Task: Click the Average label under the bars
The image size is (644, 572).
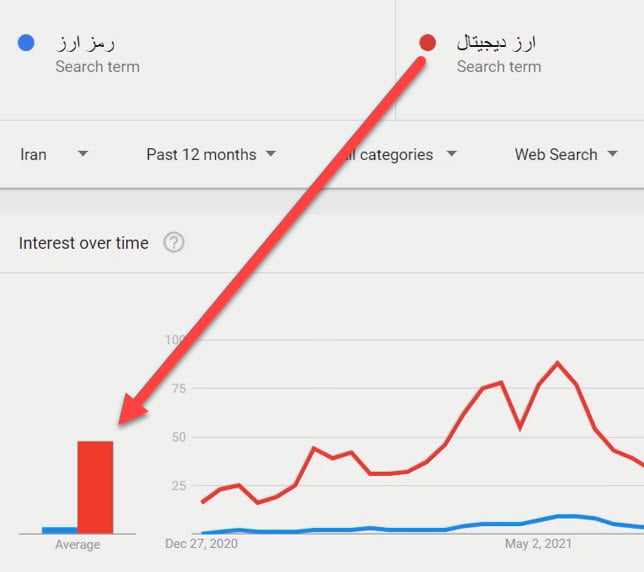Action: tap(77, 545)
